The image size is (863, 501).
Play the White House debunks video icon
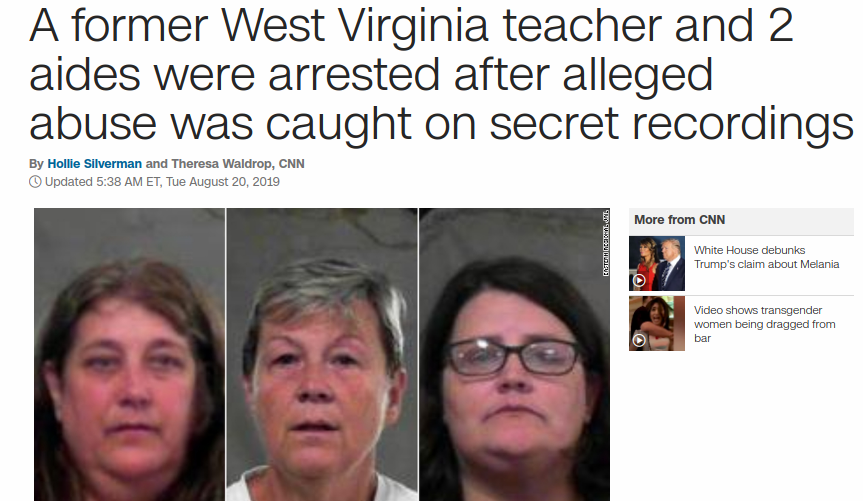639,281
